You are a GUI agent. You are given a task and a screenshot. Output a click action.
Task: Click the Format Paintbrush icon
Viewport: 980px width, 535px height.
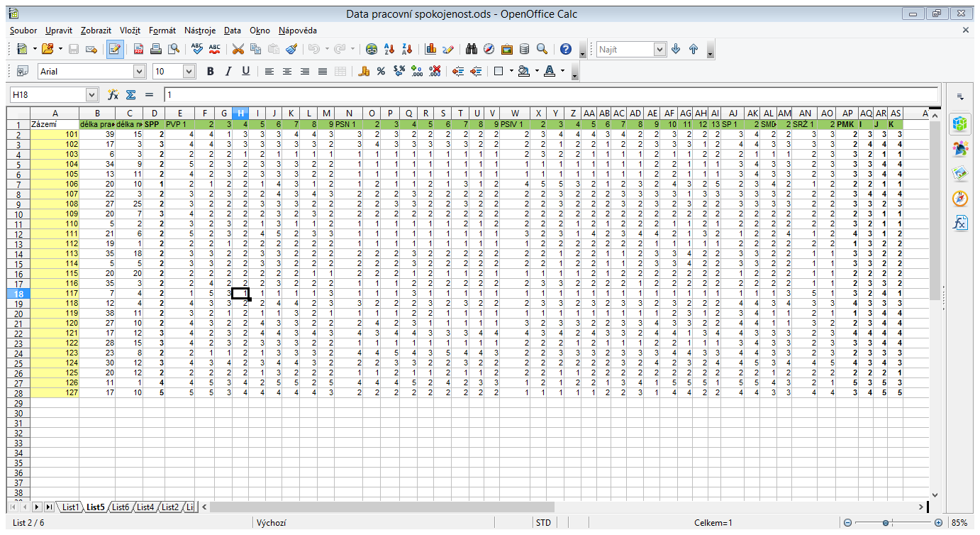point(291,49)
